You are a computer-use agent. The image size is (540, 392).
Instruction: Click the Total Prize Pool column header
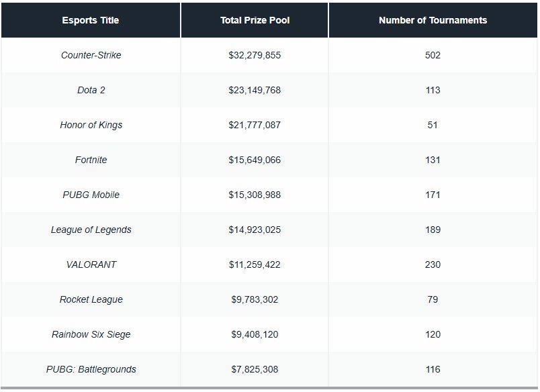[255, 20]
